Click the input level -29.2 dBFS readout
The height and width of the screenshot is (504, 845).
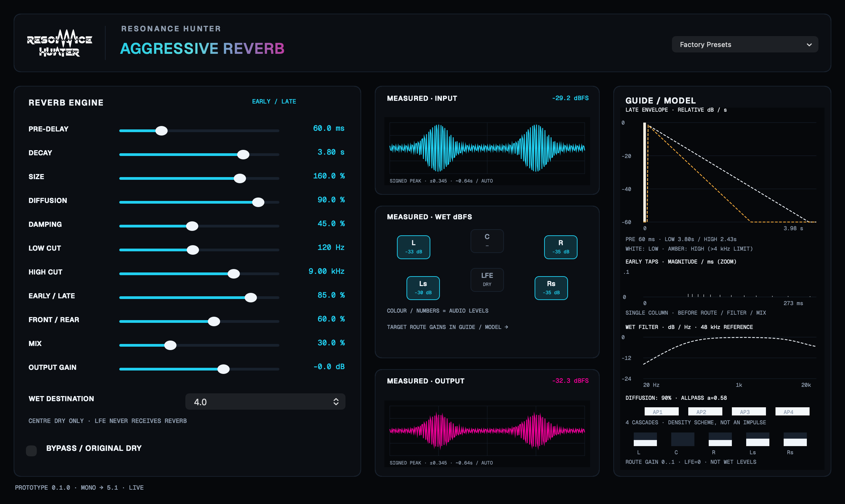point(570,98)
